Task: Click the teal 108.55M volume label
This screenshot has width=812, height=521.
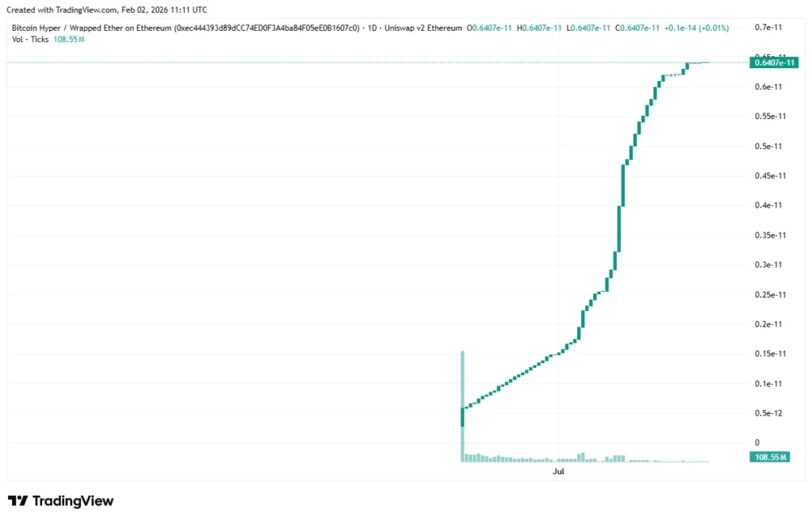Action: [768, 457]
